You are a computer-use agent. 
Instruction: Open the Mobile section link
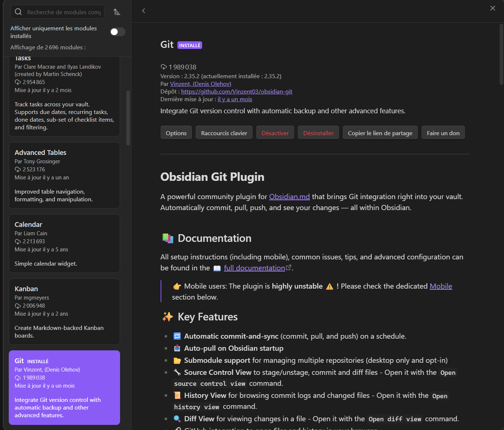coord(440,286)
